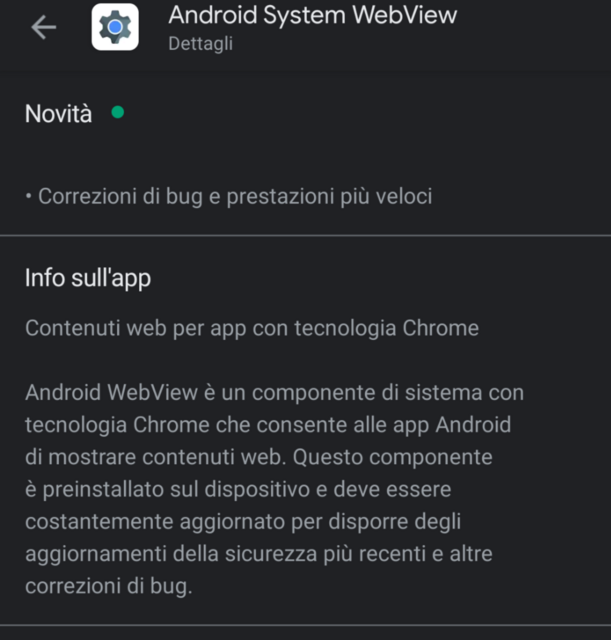Image resolution: width=611 pixels, height=640 pixels.
Task: Tap the bullet point before Correzioni
Action: pos(28,197)
